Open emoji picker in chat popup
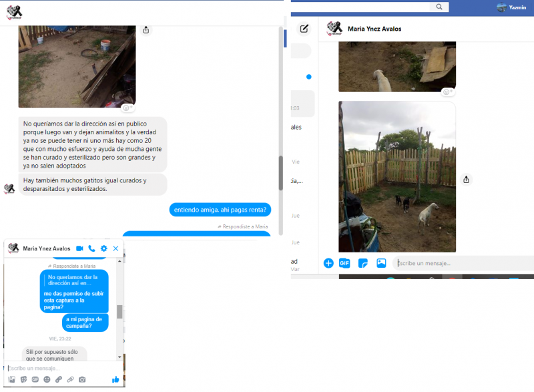This screenshot has height=392, width=534. pos(47,379)
